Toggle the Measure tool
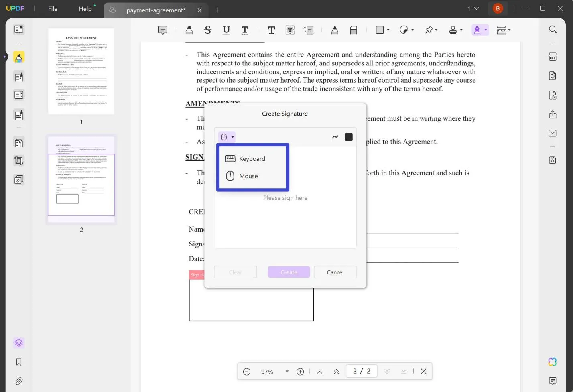The image size is (573, 392). pos(501,30)
